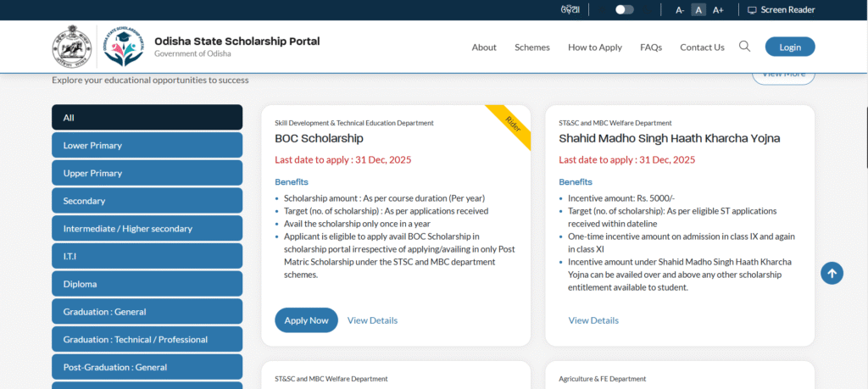Filter by Graduation : Technical / Professional
Viewport: 868px width, 389px height.
147,339
